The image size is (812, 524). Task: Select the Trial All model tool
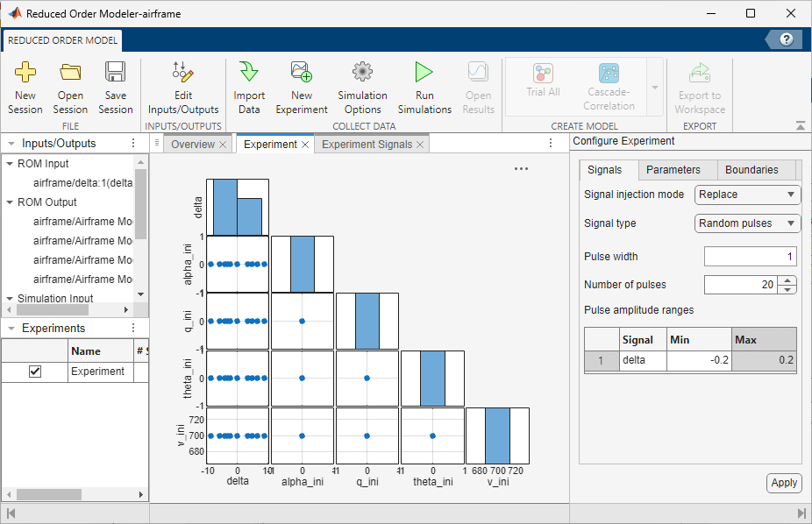pos(544,85)
